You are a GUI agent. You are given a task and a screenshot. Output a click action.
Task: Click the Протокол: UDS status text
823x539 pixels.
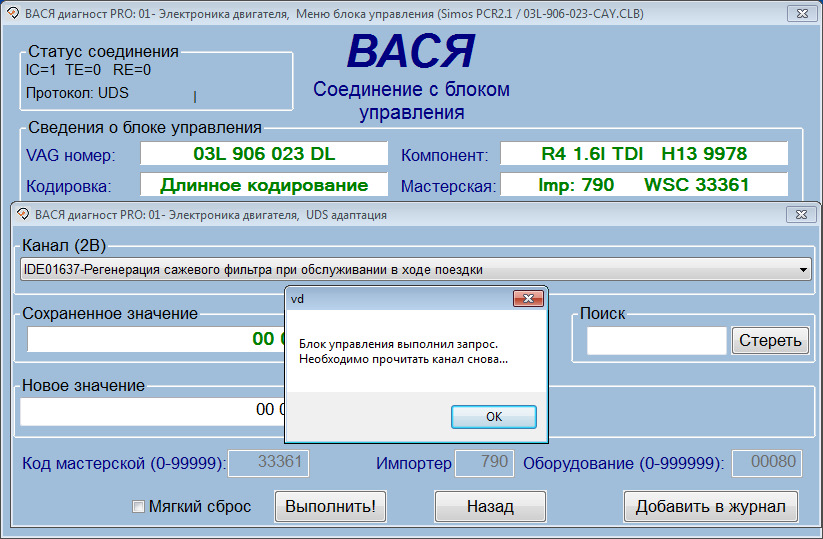coord(77,93)
